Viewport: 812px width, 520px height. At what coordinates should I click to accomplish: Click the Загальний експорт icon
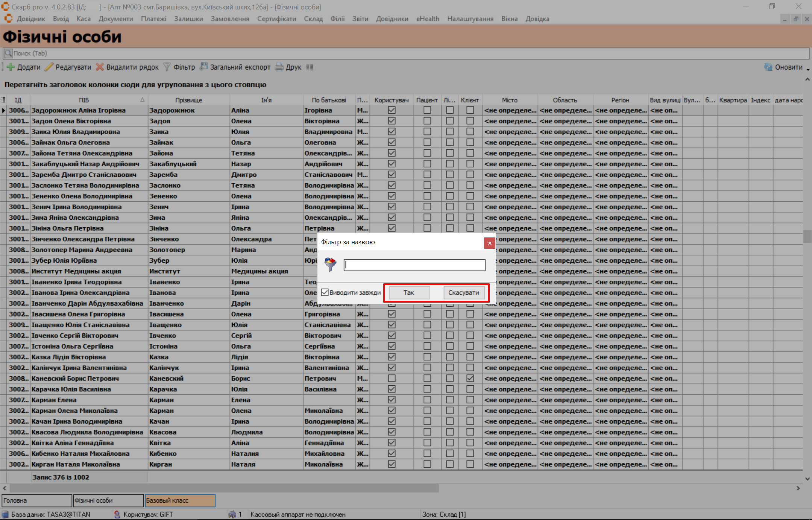203,67
